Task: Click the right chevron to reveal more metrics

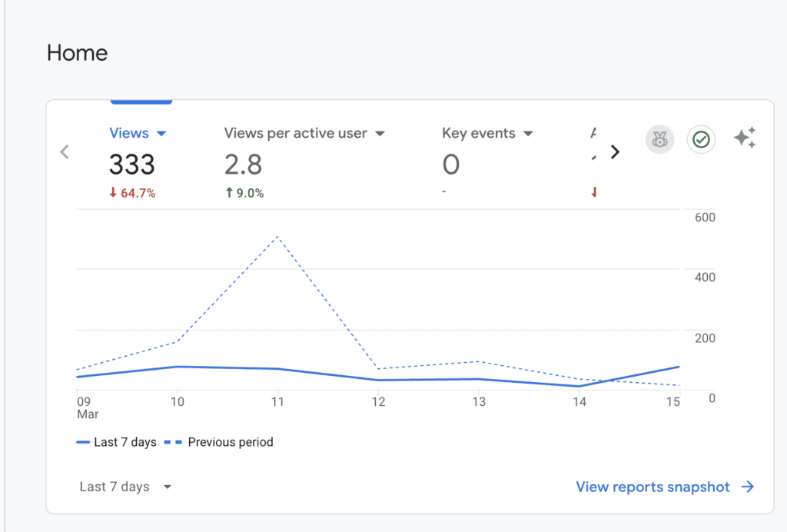Action: pyautogui.click(x=615, y=151)
